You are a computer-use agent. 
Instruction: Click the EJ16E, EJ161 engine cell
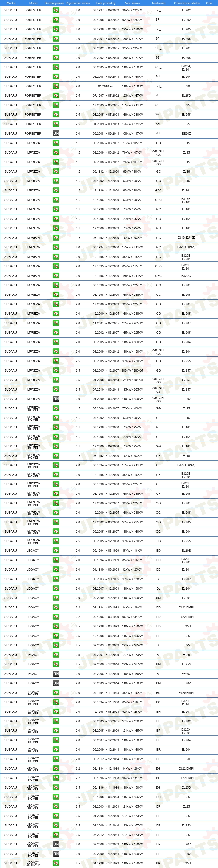pos(186,200)
